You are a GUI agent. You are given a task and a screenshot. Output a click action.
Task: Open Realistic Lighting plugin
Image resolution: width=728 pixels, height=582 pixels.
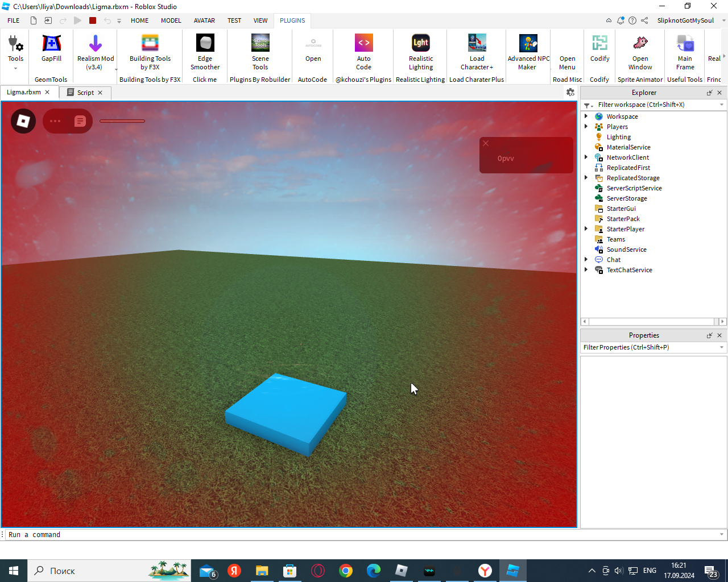pyautogui.click(x=421, y=52)
